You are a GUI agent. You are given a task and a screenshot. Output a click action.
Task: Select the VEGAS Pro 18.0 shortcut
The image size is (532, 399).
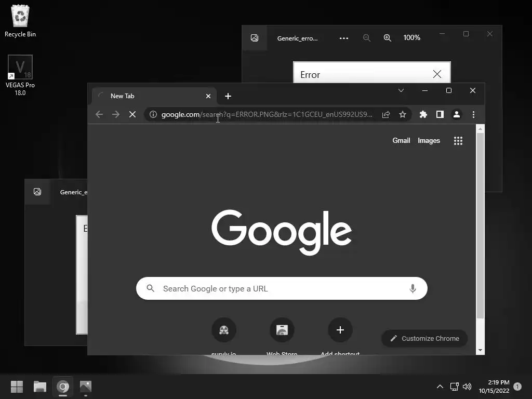pos(20,75)
